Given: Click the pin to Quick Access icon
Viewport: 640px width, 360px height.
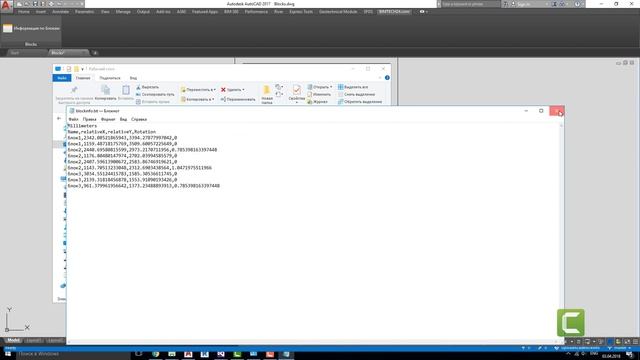Looking at the screenshot, I should [x=74, y=91].
